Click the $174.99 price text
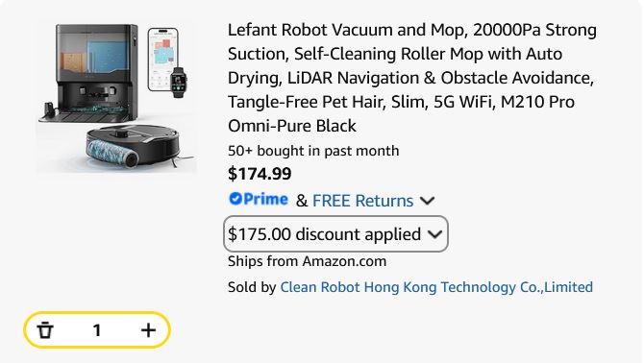This screenshot has width=644, height=363. pyautogui.click(x=260, y=174)
